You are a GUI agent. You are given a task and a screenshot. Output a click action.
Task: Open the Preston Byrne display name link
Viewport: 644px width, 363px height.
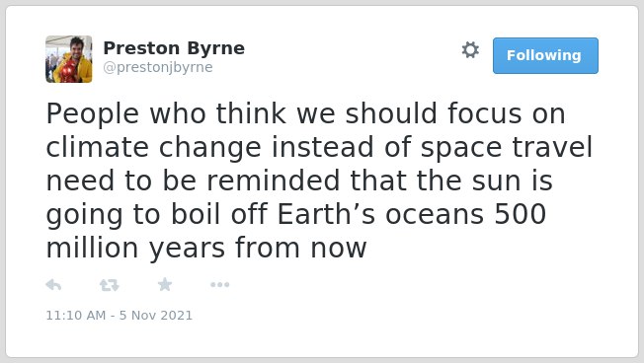(174, 48)
